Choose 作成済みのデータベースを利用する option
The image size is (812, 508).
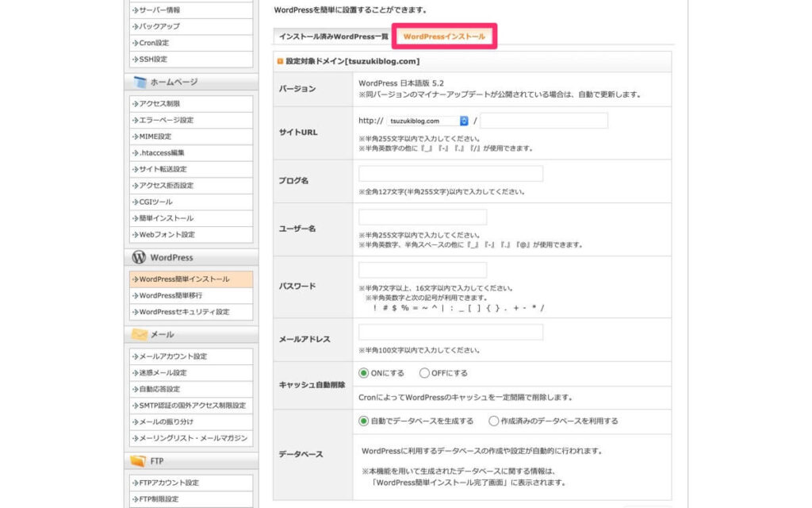click(x=493, y=421)
